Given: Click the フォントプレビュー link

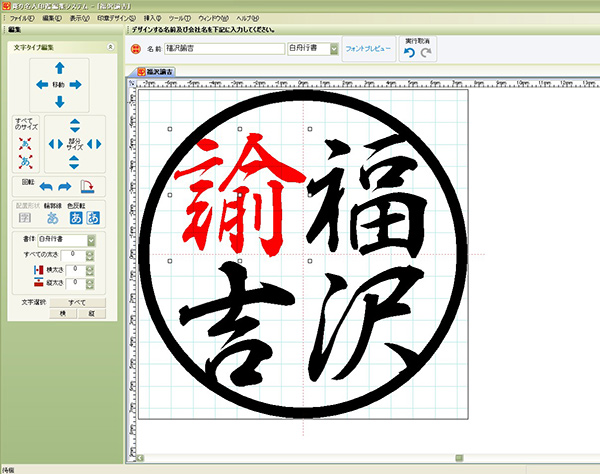Looking at the screenshot, I should click(369, 47).
